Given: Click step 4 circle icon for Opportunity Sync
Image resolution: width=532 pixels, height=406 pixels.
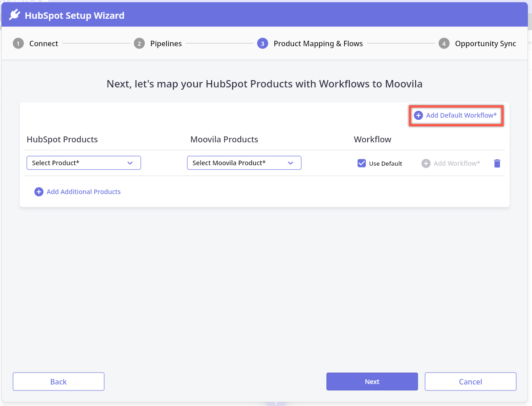Looking at the screenshot, I should [444, 44].
